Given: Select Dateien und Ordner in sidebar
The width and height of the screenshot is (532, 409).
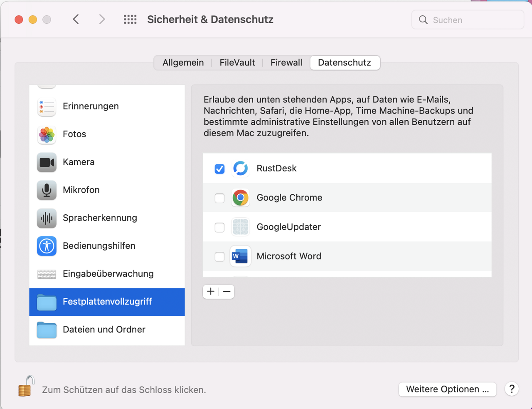Looking at the screenshot, I should (x=104, y=330).
